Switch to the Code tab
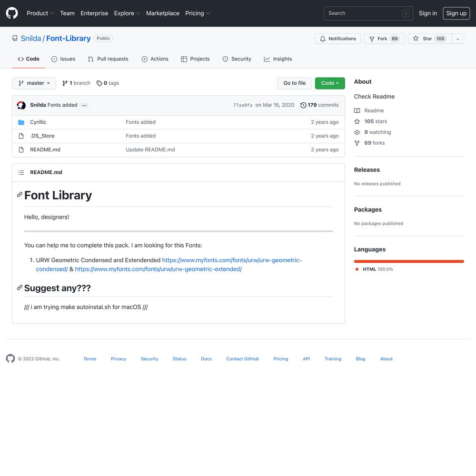Screen dimensions: 476x476 (x=29, y=59)
